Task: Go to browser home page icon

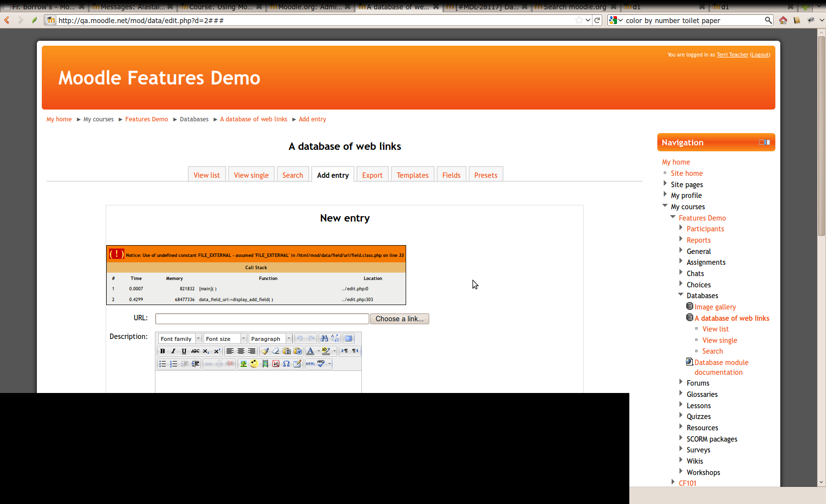Action: [x=783, y=20]
